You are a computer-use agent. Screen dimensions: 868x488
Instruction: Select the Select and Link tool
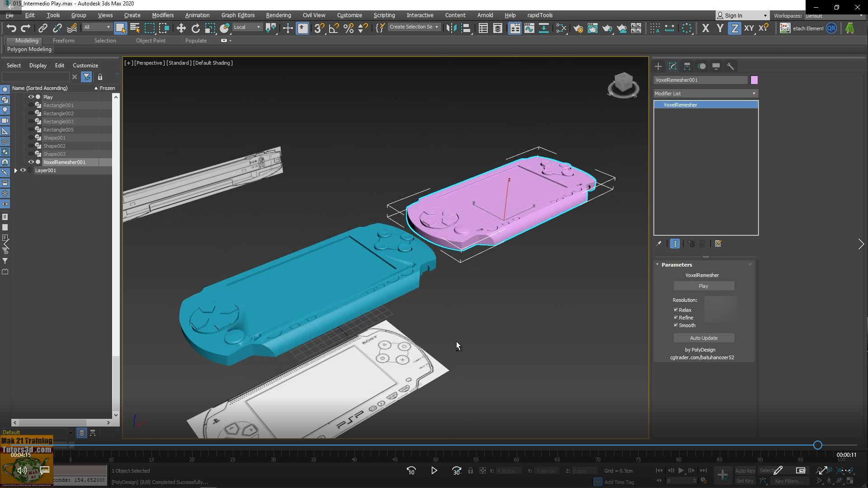pyautogui.click(x=42, y=28)
